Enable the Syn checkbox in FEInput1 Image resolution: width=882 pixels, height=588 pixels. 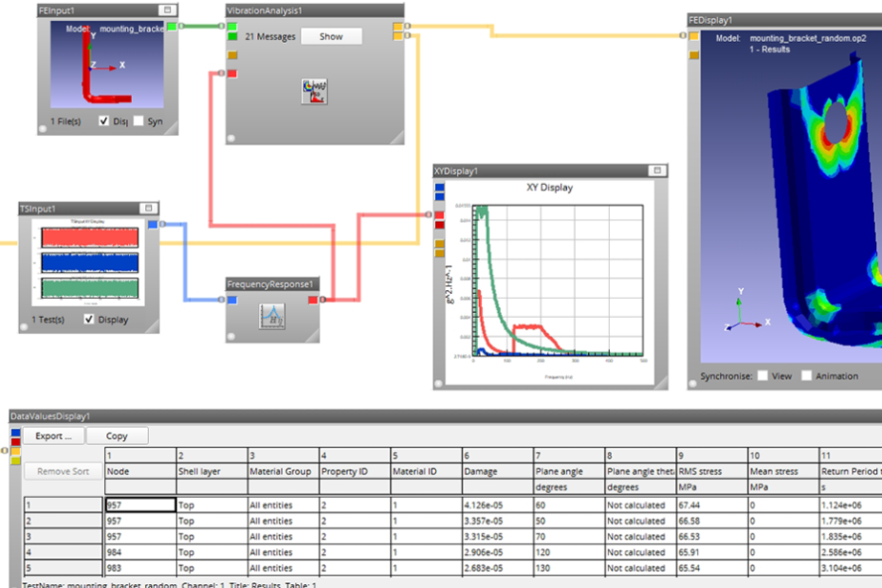(x=138, y=121)
